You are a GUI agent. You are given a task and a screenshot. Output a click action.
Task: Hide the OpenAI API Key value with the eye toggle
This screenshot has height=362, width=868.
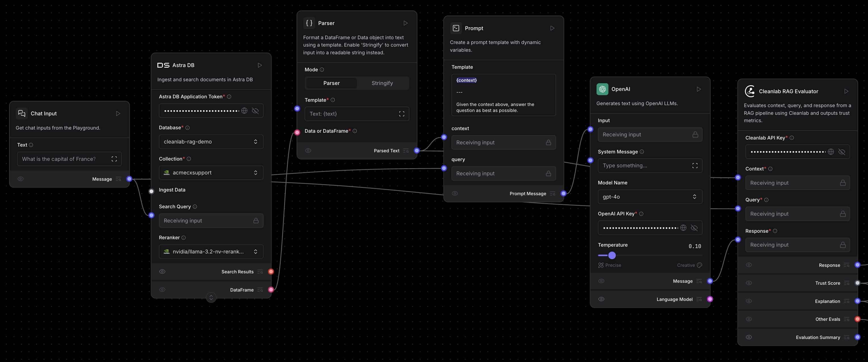coord(695,228)
